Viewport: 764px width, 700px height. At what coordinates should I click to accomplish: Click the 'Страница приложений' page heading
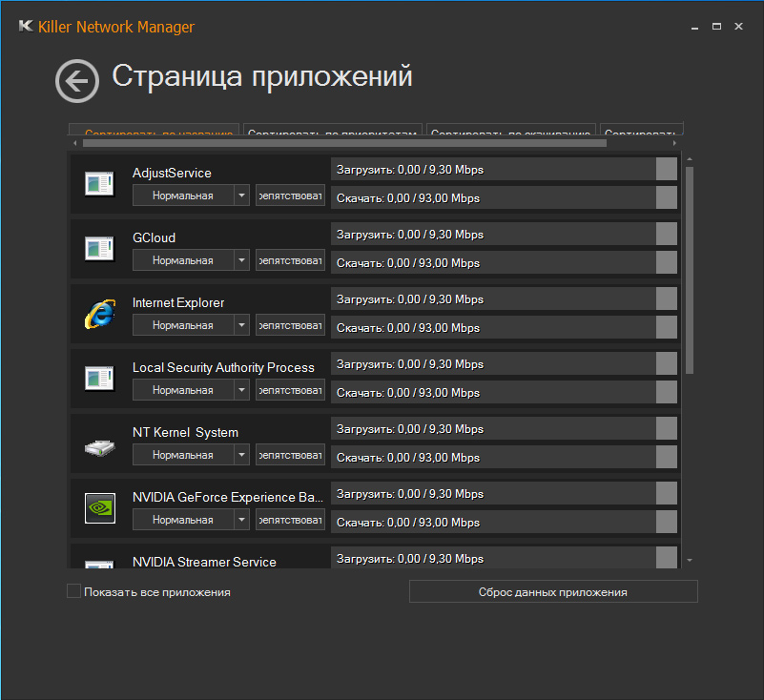(x=262, y=77)
